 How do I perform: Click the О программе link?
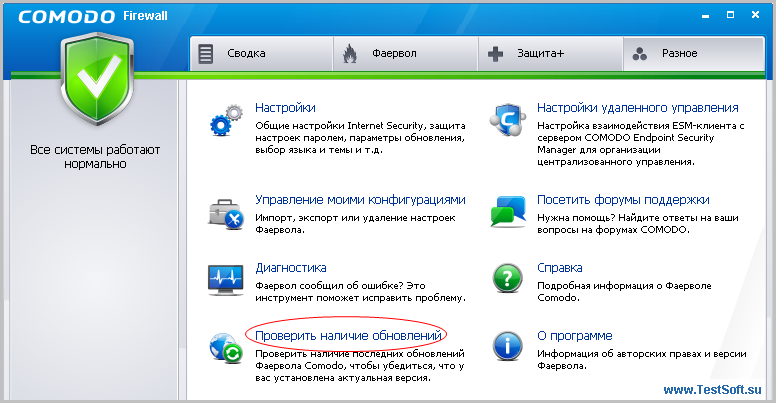[575, 336]
